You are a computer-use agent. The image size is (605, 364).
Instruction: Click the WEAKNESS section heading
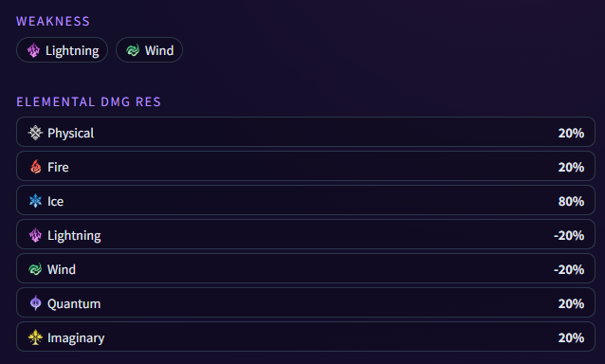tap(53, 21)
